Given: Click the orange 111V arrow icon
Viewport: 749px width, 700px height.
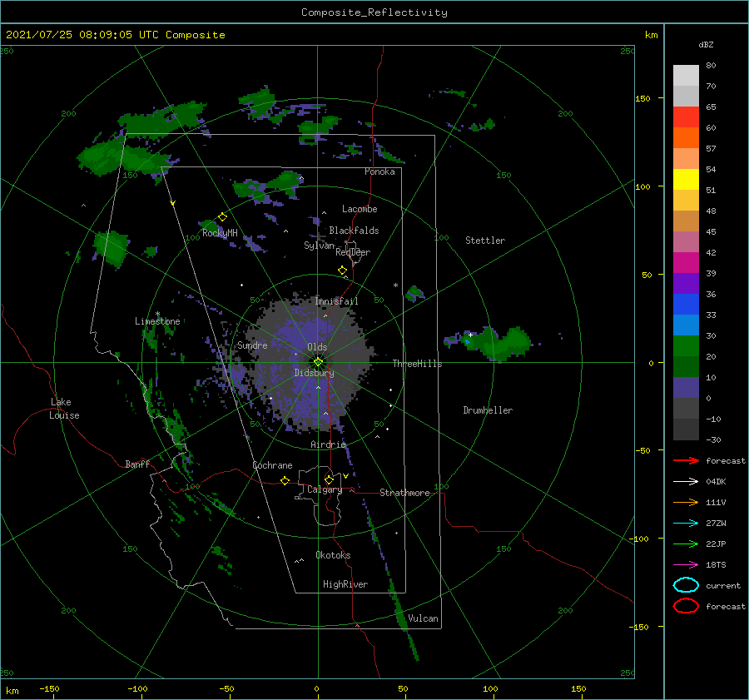Looking at the screenshot, I should (x=686, y=502).
